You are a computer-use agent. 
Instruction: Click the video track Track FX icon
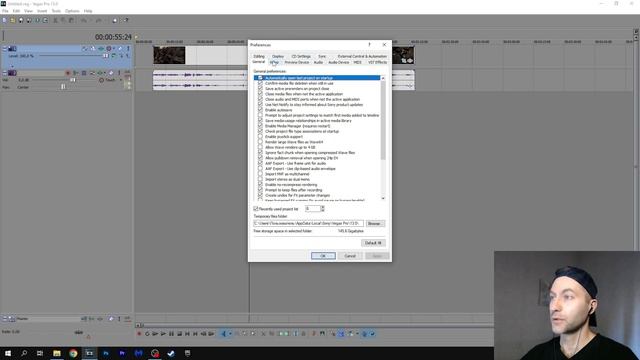coord(101,49)
